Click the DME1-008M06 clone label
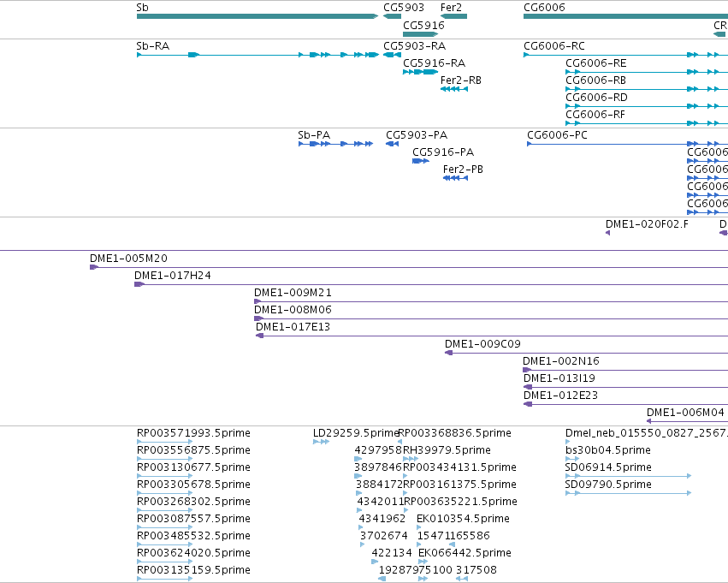The width and height of the screenshot is (728, 583). pyautogui.click(x=293, y=310)
